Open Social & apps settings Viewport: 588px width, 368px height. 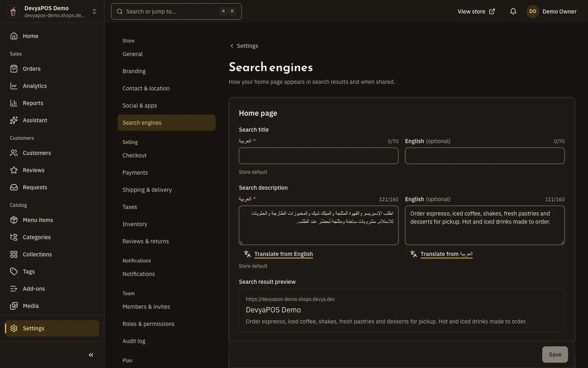pyautogui.click(x=167, y=105)
